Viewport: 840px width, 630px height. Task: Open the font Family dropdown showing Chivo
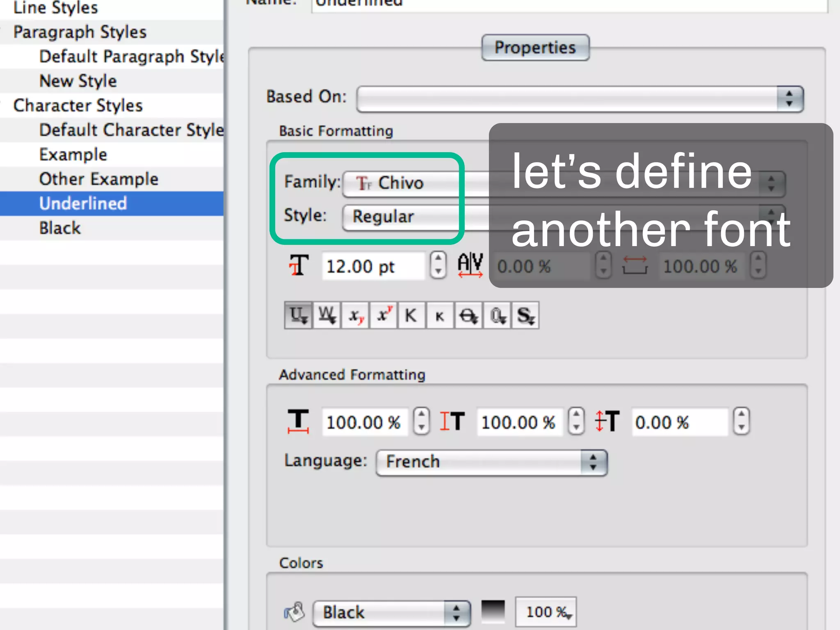click(564, 183)
